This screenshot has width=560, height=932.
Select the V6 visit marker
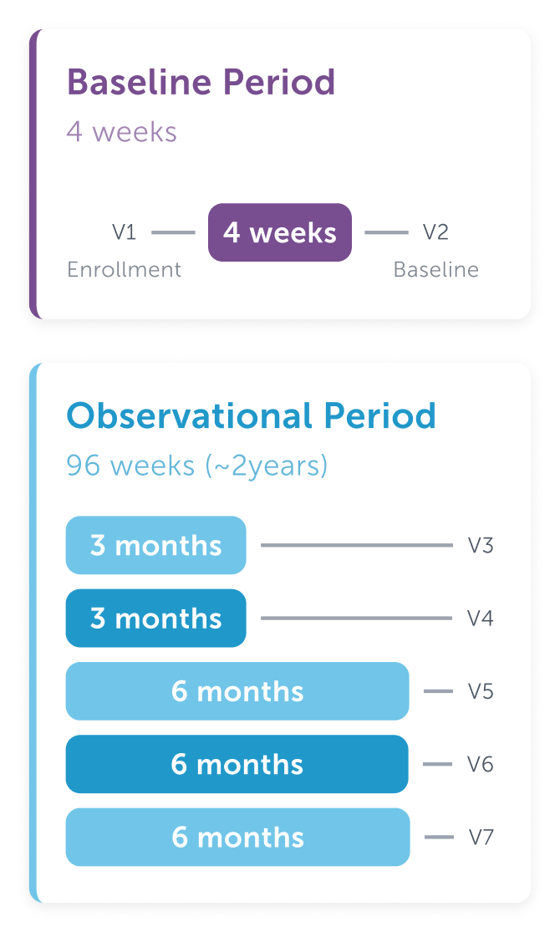click(481, 764)
